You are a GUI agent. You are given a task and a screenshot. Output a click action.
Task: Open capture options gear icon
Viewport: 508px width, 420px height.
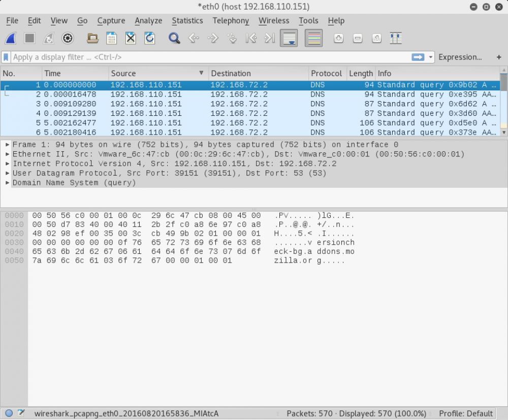click(68, 39)
